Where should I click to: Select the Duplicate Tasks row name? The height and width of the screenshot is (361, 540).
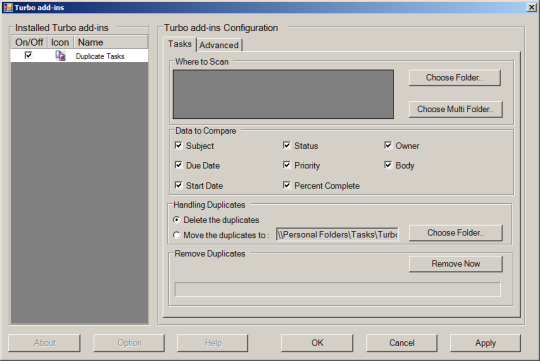coord(100,56)
